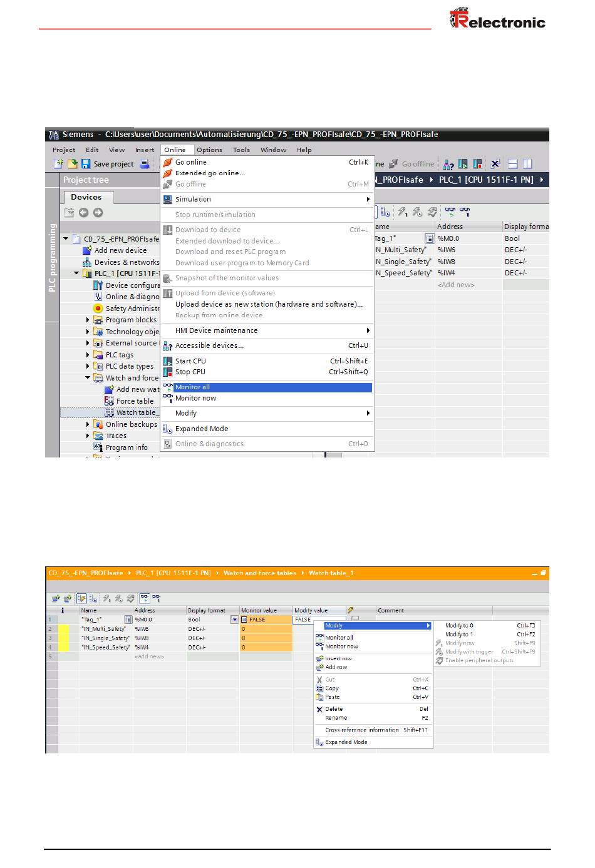This screenshot has height=868, width=595.
Task: Open the Display format dropdown for Tag_1
Action: tap(235, 620)
